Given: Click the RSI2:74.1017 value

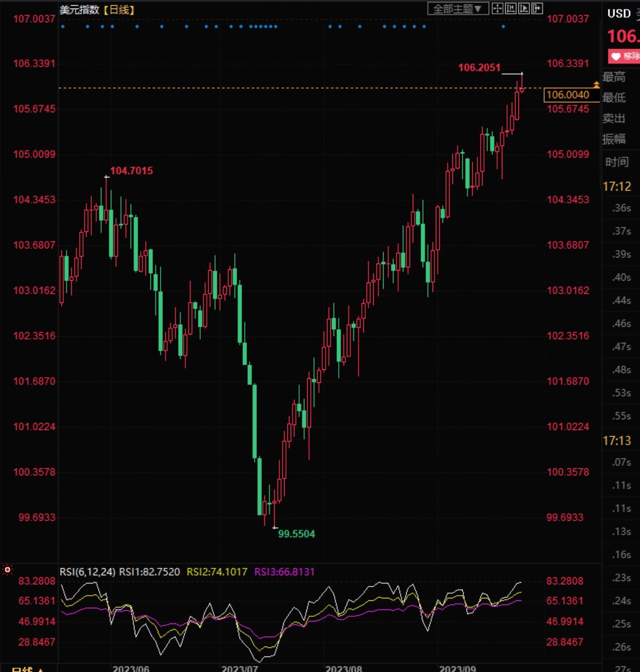Looking at the screenshot, I should tap(217, 572).
